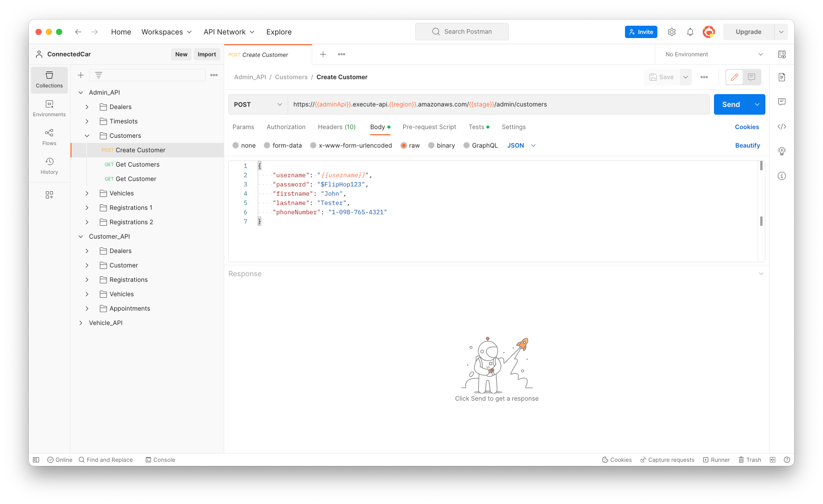Image resolution: width=823 pixels, height=504 pixels.
Task: Expand the Vehicle_API collection
Action: [81, 323]
